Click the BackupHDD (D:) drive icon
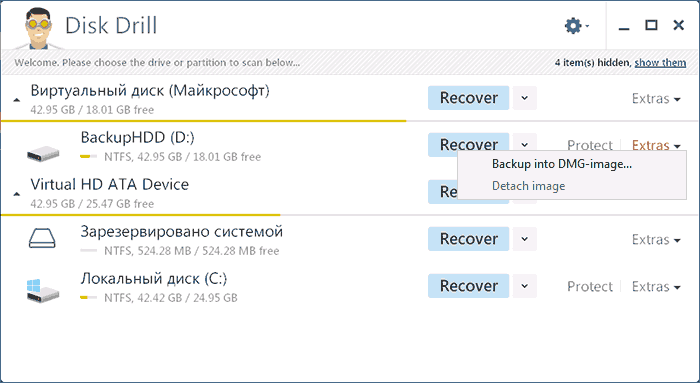 43,154
